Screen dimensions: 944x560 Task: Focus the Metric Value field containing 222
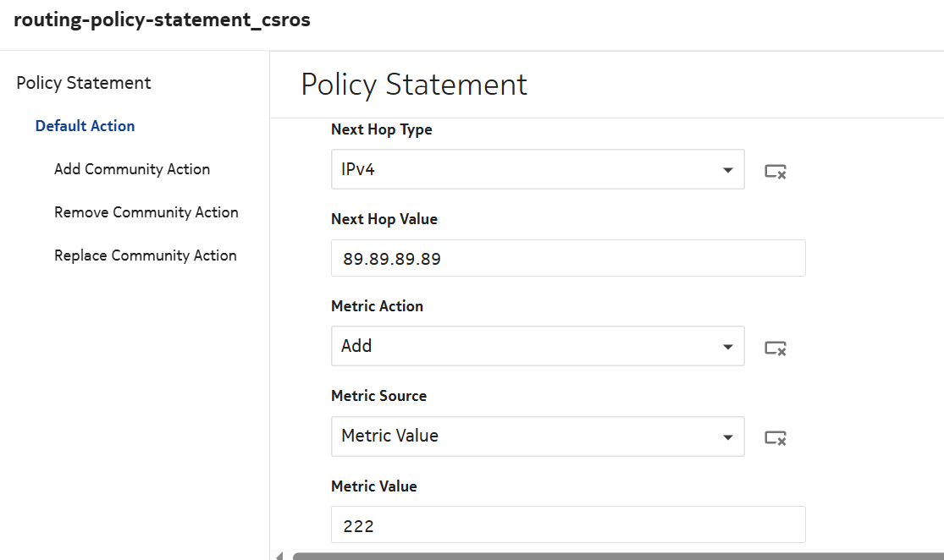[x=567, y=525]
